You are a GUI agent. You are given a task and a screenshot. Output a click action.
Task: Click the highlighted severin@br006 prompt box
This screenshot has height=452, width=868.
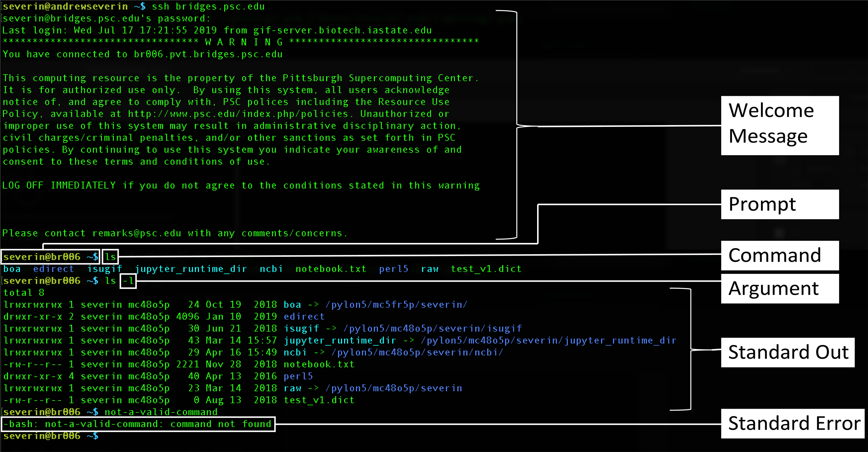tap(50, 257)
